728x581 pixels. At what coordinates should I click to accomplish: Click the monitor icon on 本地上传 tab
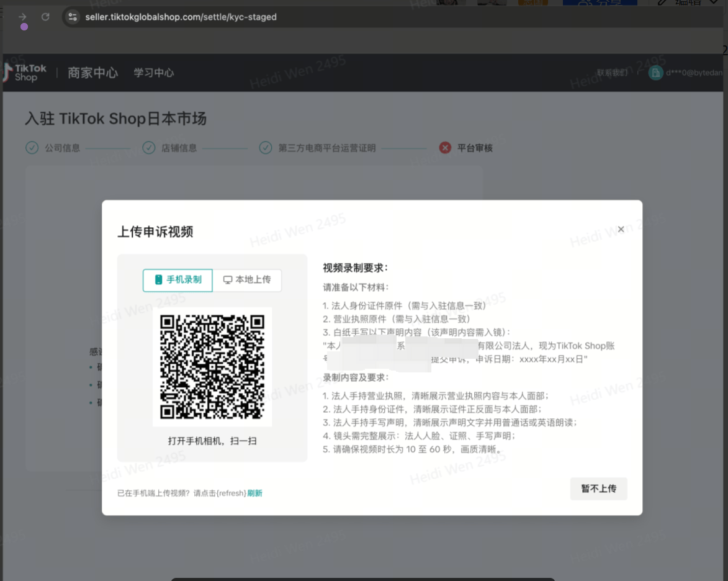(227, 280)
